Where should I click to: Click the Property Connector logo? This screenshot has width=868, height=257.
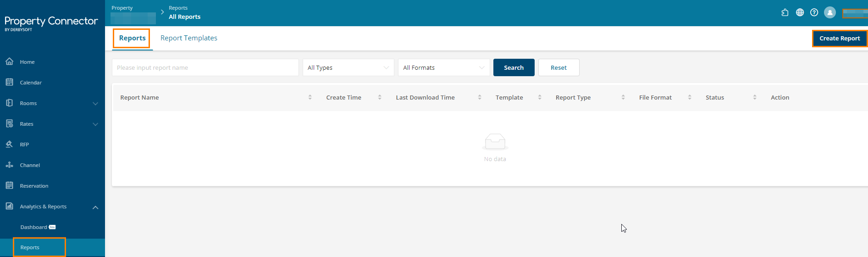[x=51, y=23]
